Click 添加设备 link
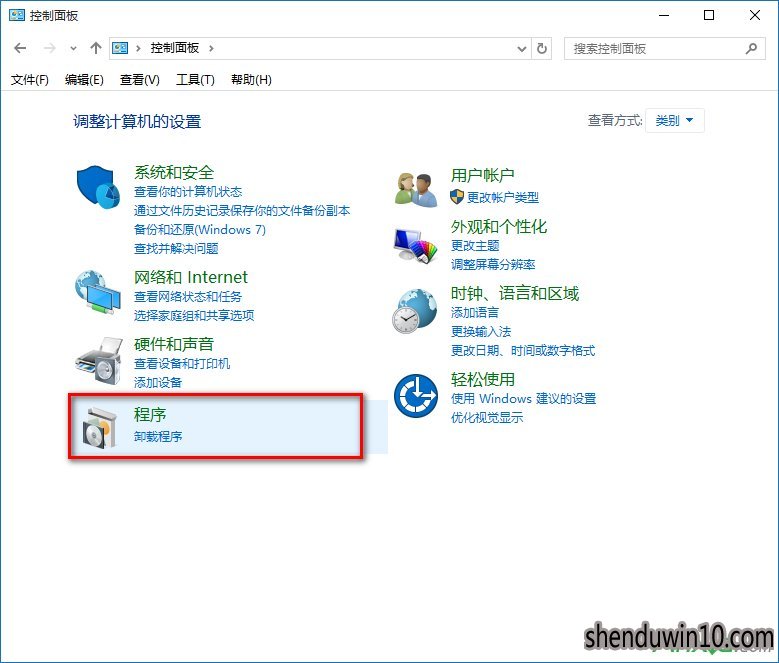The width and height of the screenshot is (779, 663). point(157,382)
